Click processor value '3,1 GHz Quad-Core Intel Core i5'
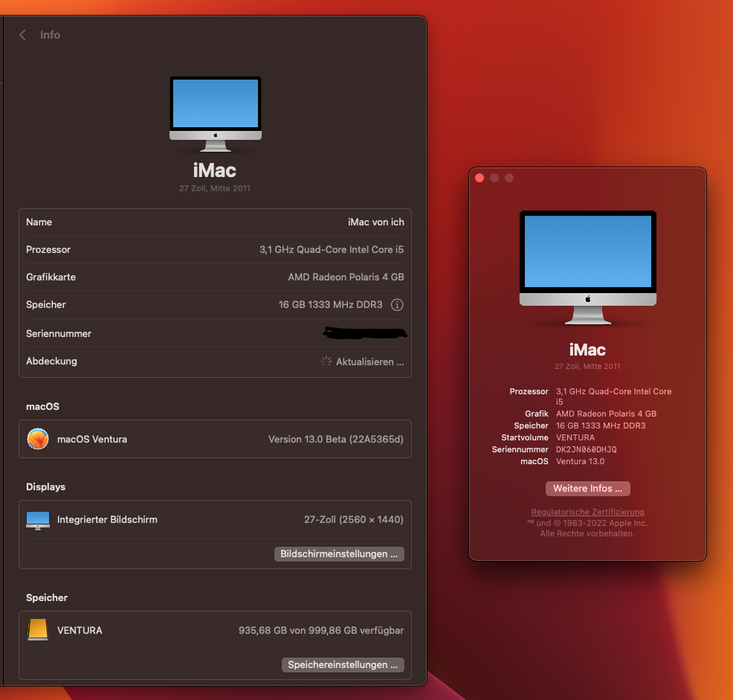Viewport: 733px width, 700px height. click(x=332, y=249)
